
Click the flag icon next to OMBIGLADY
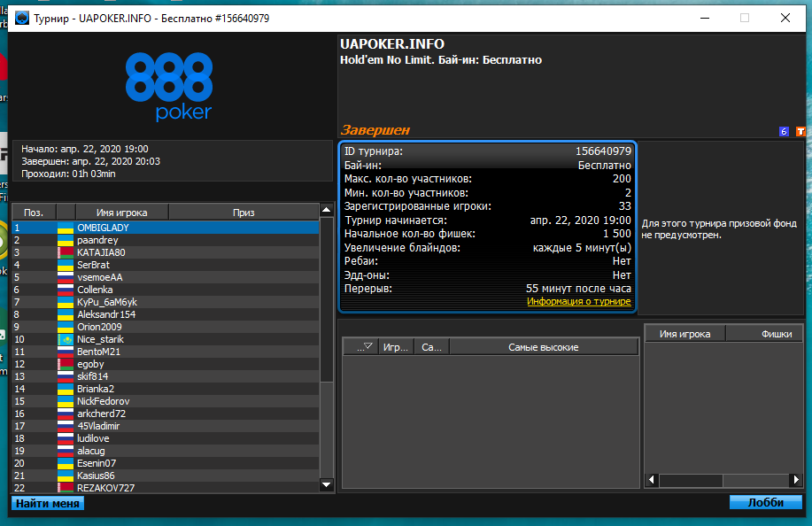[66, 228]
